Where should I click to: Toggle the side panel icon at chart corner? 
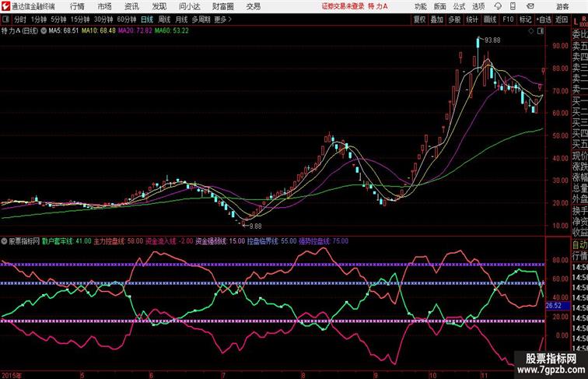point(541,31)
